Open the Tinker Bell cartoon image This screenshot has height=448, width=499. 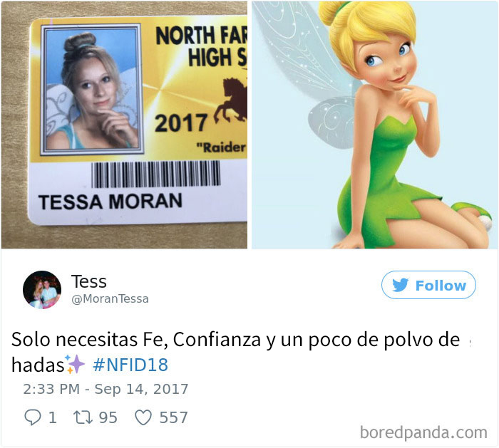pyautogui.click(x=375, y=125)
